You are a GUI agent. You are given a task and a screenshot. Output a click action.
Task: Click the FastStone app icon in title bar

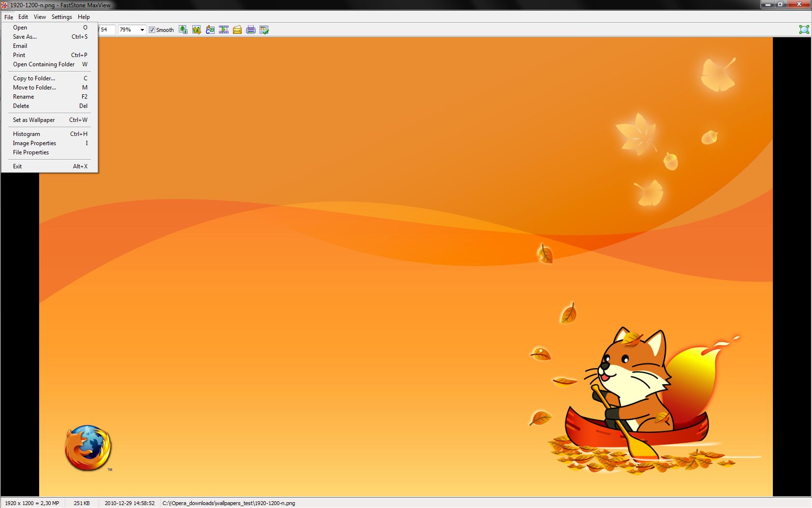(4, 5)
